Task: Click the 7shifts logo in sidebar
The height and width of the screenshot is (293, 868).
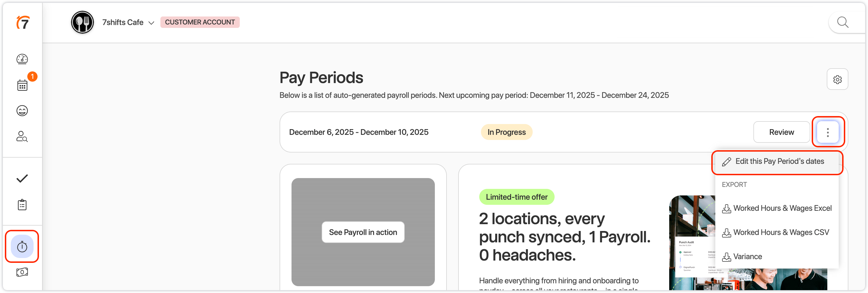Action: point(23,22)
